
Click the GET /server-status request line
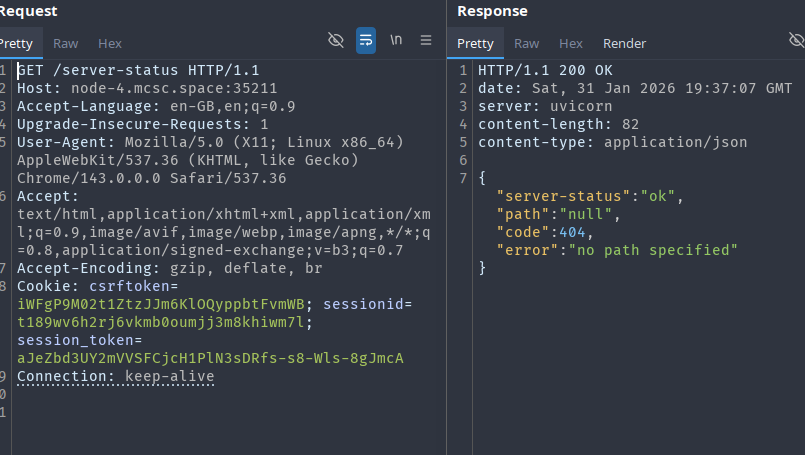(x=138, y=70)
